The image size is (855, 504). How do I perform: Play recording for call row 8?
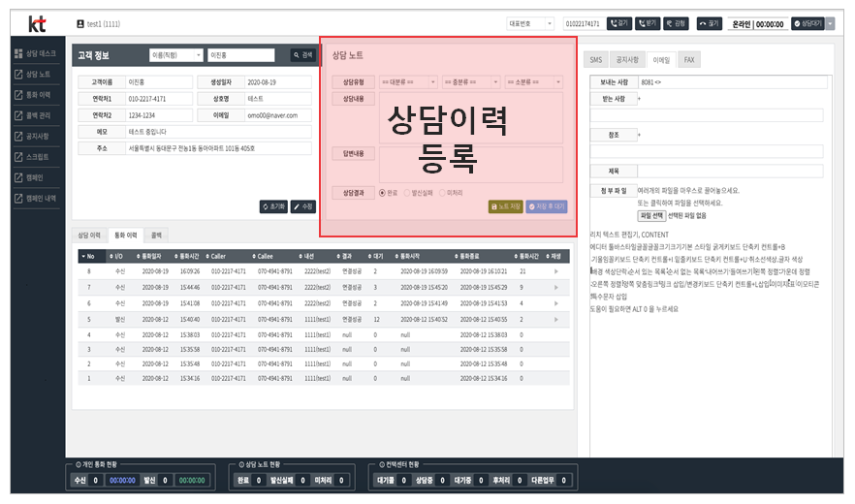click(x=555, y=271)
